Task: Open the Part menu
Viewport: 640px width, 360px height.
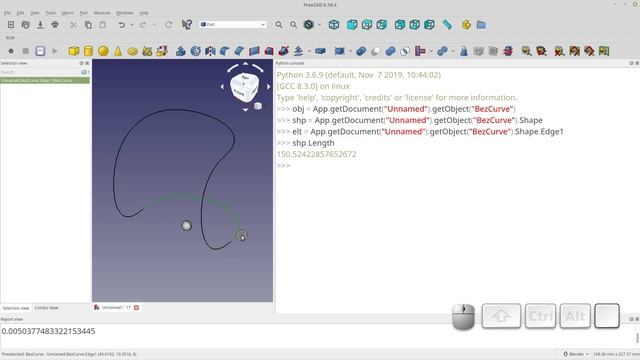Action: 84,13
